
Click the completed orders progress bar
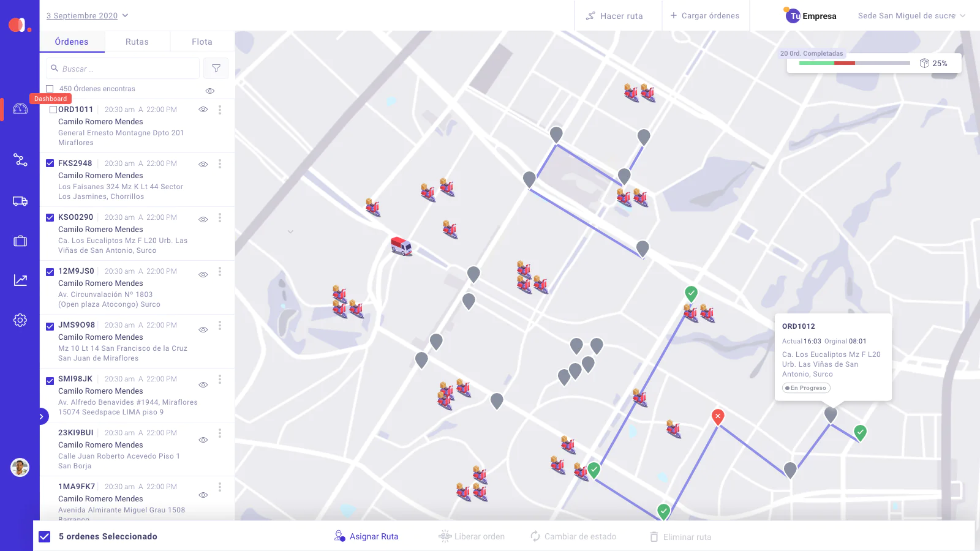pos(854,63)
